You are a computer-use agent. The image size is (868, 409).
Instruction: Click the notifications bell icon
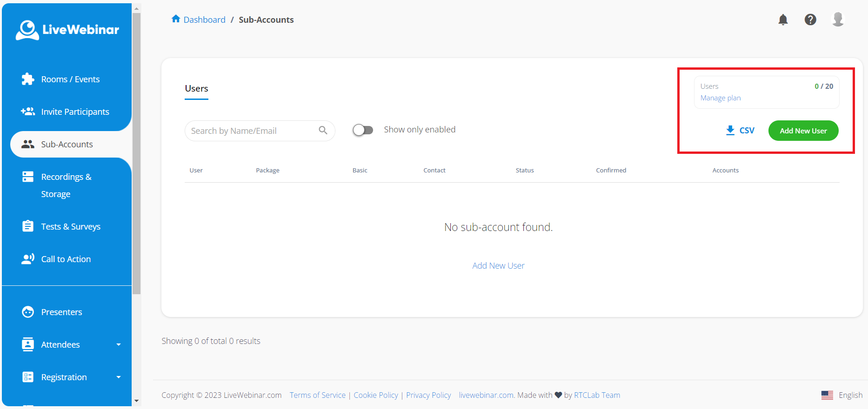(x=783, y=20)
